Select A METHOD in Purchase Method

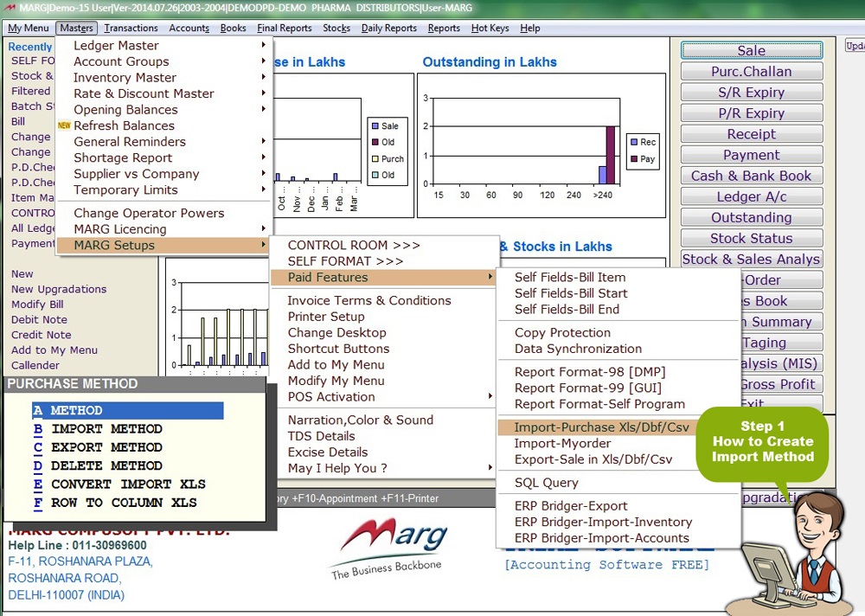[x=128, y=410]
